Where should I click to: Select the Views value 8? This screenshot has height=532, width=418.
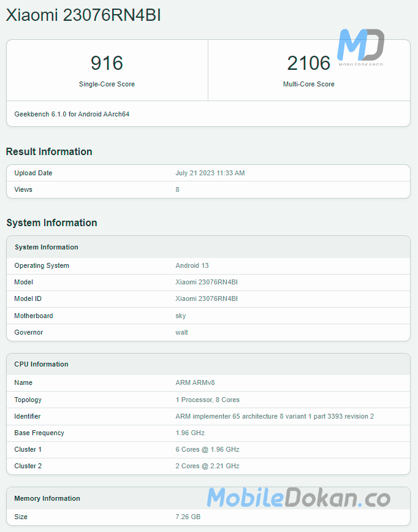pyautogui.click(x=178, y=189)
